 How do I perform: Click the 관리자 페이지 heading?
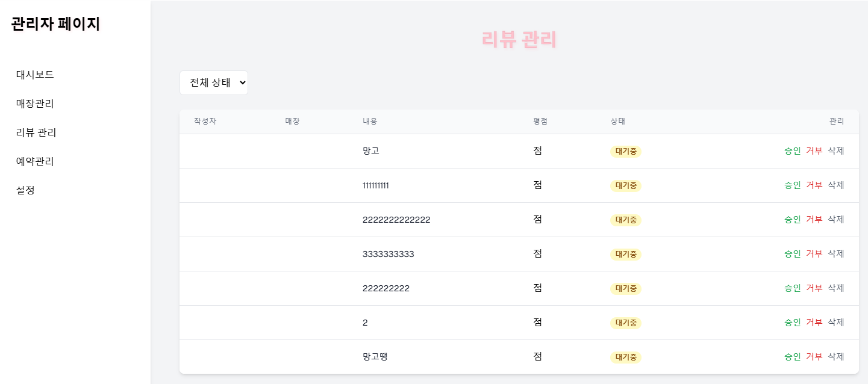tap(55, 24)
